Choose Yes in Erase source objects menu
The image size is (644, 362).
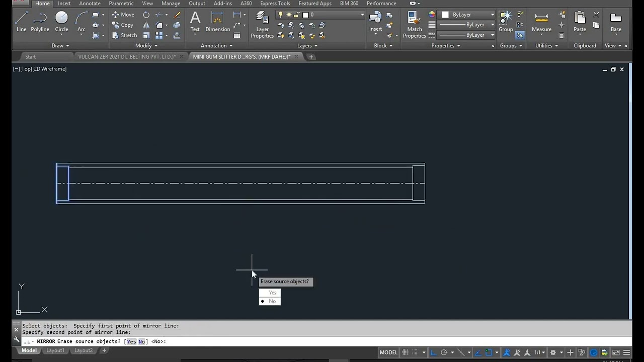(x=270, y=293)
